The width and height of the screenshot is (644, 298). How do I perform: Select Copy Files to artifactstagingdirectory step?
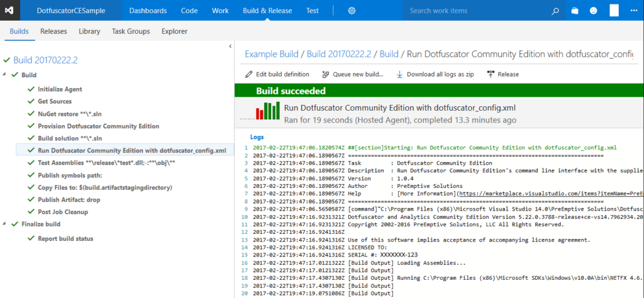[105, 187]
